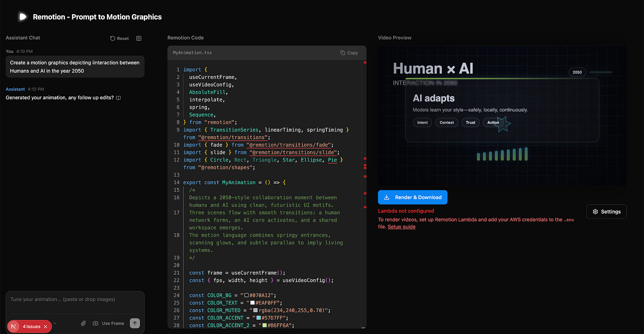Send the prompt with arrow button
The width and height of the screenshot is (644, 334).
[135, 323]
